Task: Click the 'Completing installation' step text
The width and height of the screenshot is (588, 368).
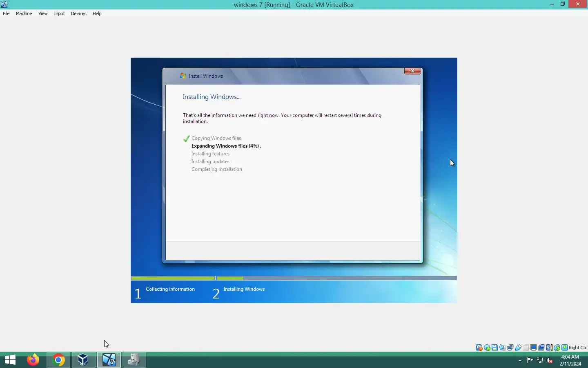Action: (x=216, y=169)
